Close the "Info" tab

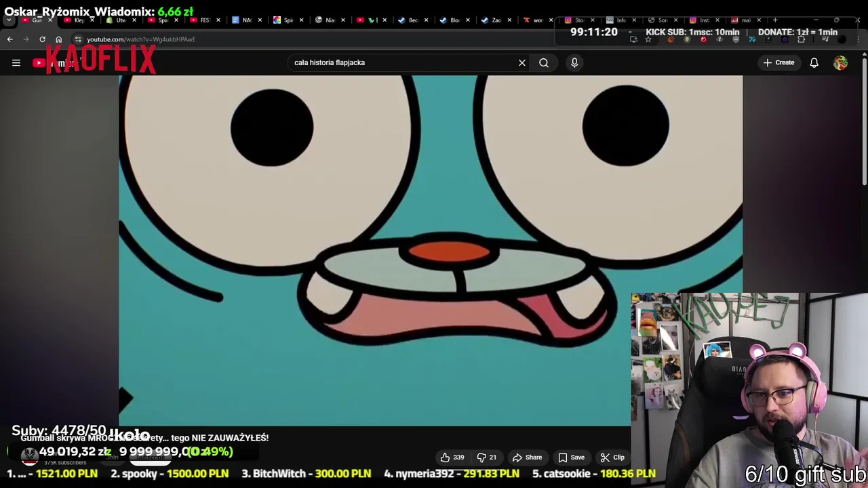coord(634,20)
